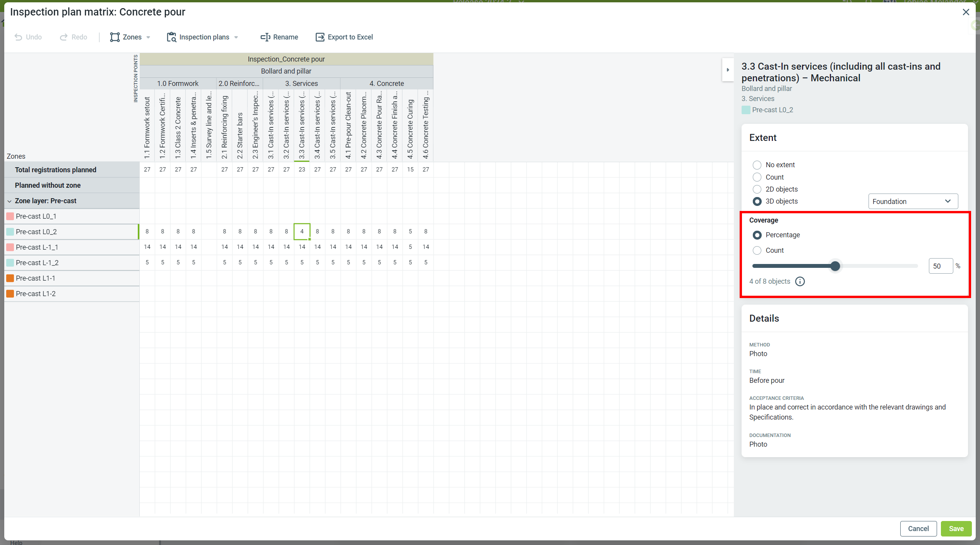Select the Pre-cast L-1_1 zone row
980x545 pixels.
point(37,247)
